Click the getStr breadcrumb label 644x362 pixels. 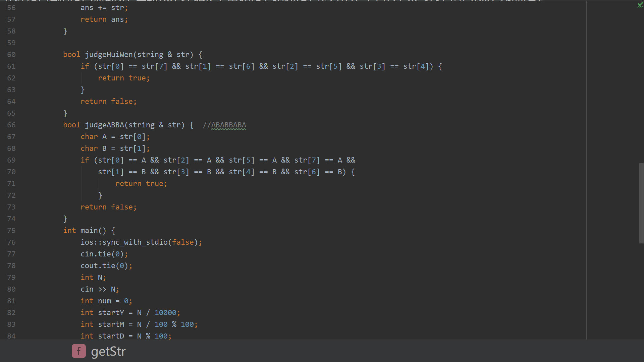[108, 351]
